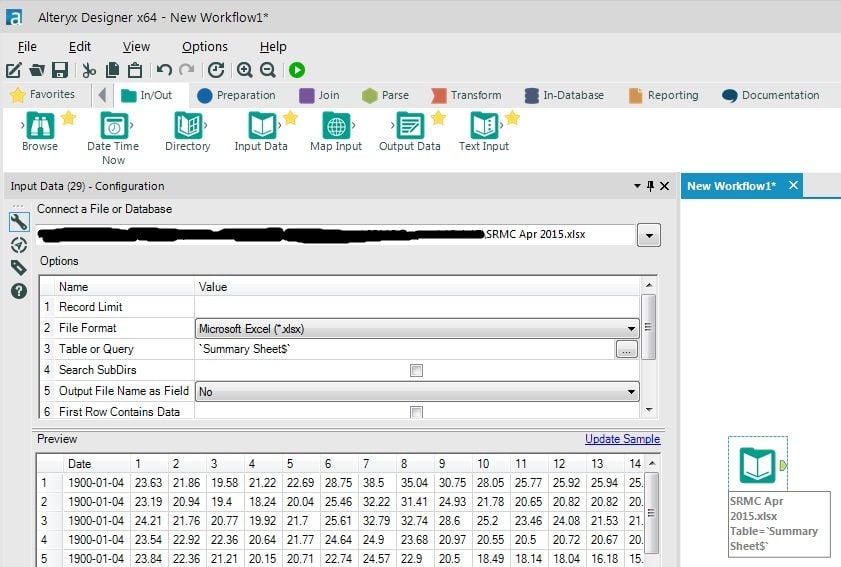The width and height of the screenshot is (841, 567).
Task: Click the Record Limit value field
Action: (x=417, y=307)
